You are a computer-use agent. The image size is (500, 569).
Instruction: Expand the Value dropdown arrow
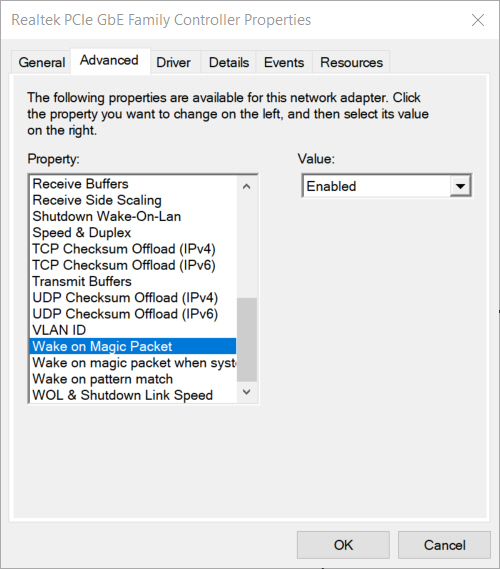pos(460,186)
